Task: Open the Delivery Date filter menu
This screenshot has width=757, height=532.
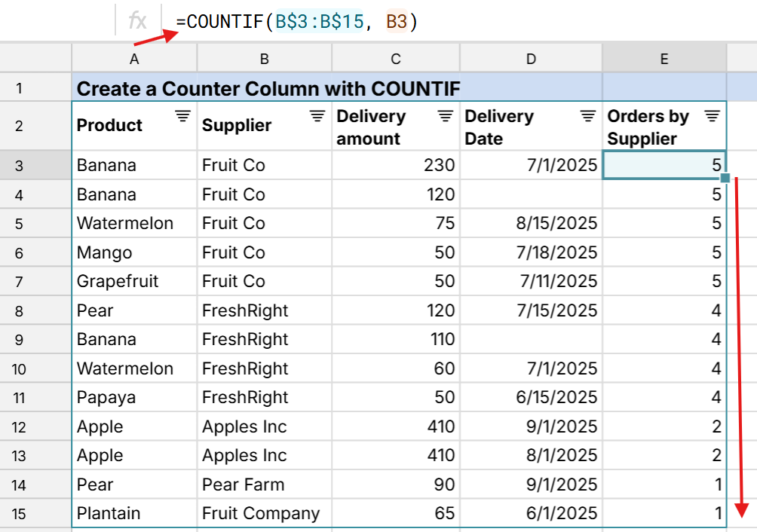Action: (x=587, y=116)
